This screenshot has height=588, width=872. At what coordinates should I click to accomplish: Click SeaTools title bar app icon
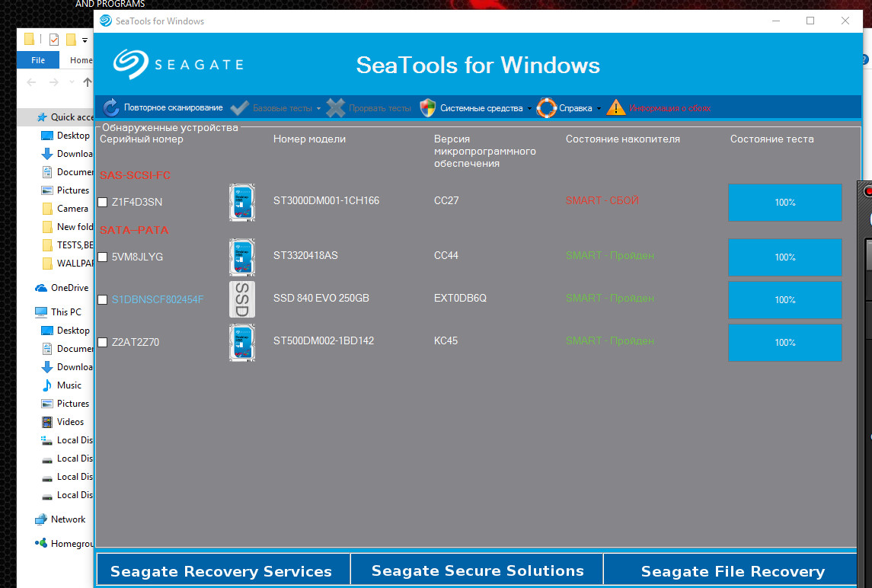105,21
